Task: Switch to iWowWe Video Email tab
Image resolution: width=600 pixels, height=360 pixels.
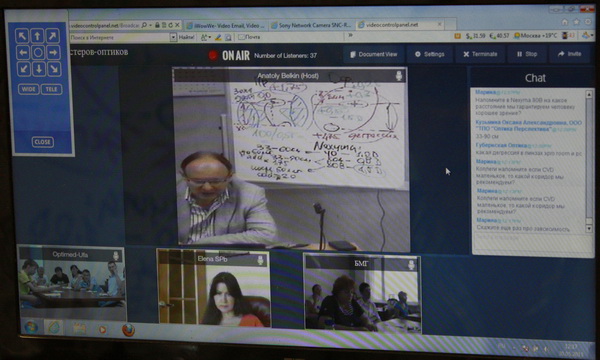Action: 226,26
